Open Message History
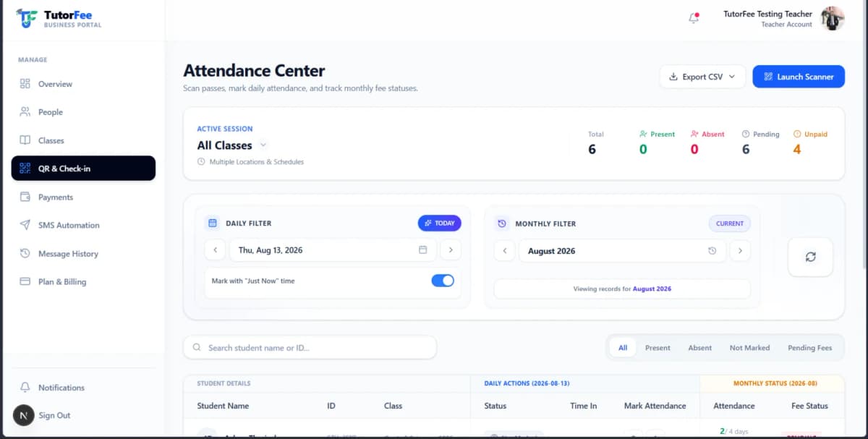 83,254
